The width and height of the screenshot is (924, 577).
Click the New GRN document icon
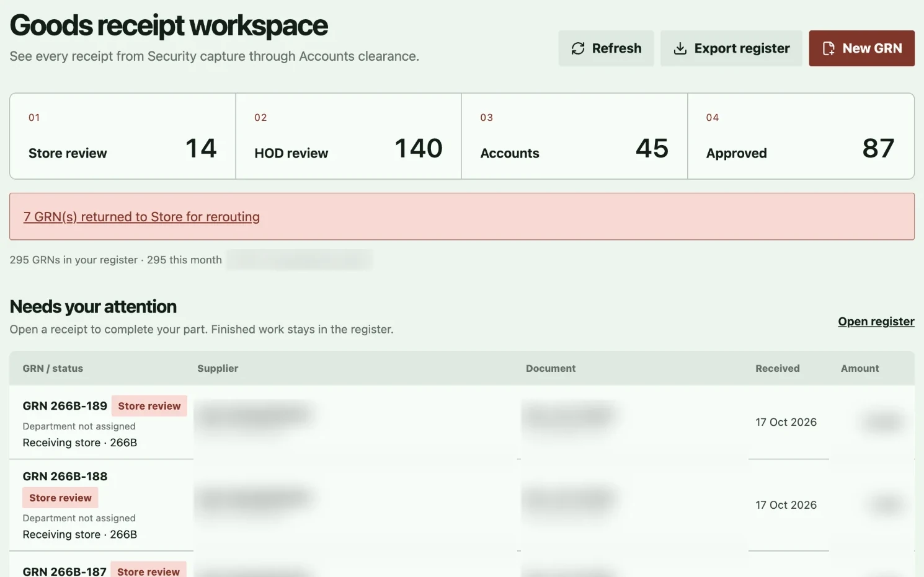[828, 48]
